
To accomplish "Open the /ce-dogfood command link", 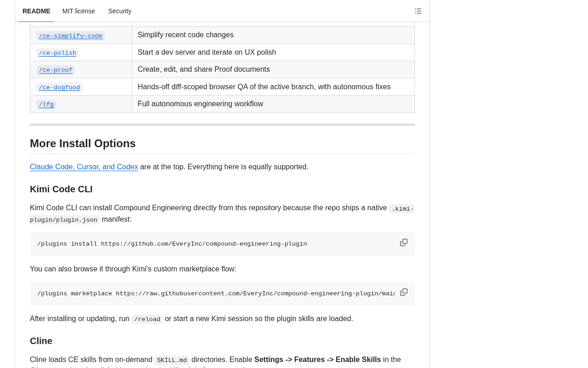I will tap(59, 87).
